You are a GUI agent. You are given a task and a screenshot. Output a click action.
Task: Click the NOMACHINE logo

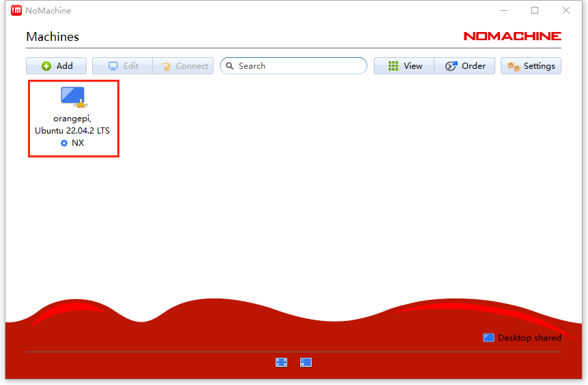point(512,36)
